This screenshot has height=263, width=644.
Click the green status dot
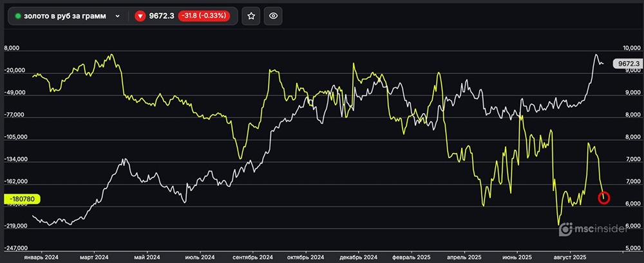(x=18, y=15)
